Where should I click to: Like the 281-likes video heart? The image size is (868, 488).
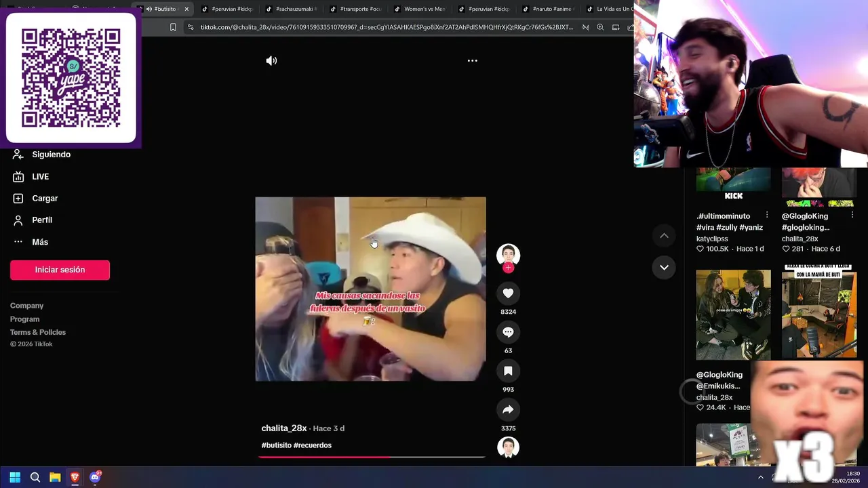[786, 249]
